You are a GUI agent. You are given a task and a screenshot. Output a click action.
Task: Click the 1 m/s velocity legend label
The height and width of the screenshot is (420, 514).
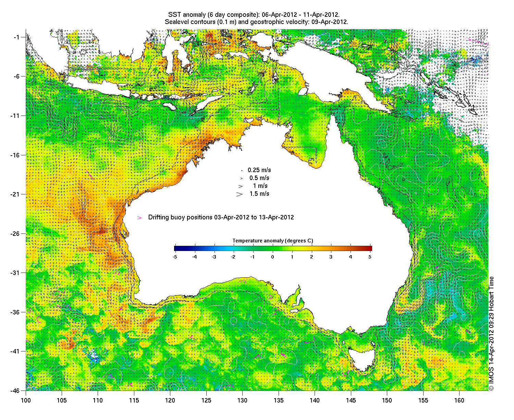point(260,186)
